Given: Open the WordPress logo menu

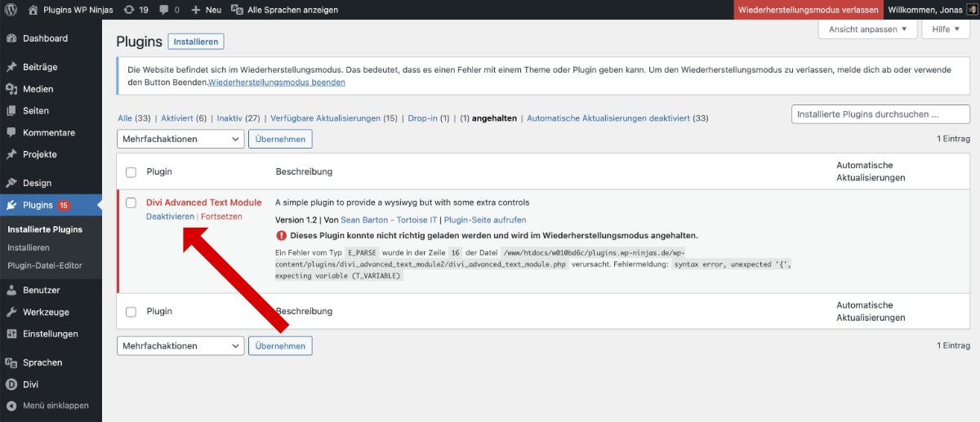Looking at the screenshot, I should (x=11, y=10).
